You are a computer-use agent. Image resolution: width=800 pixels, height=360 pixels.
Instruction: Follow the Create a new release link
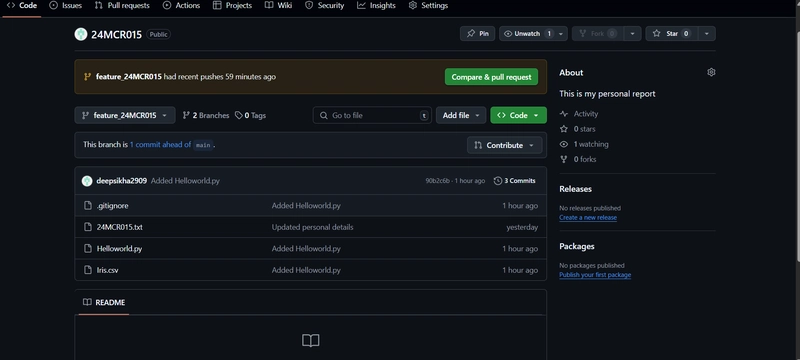588,217
